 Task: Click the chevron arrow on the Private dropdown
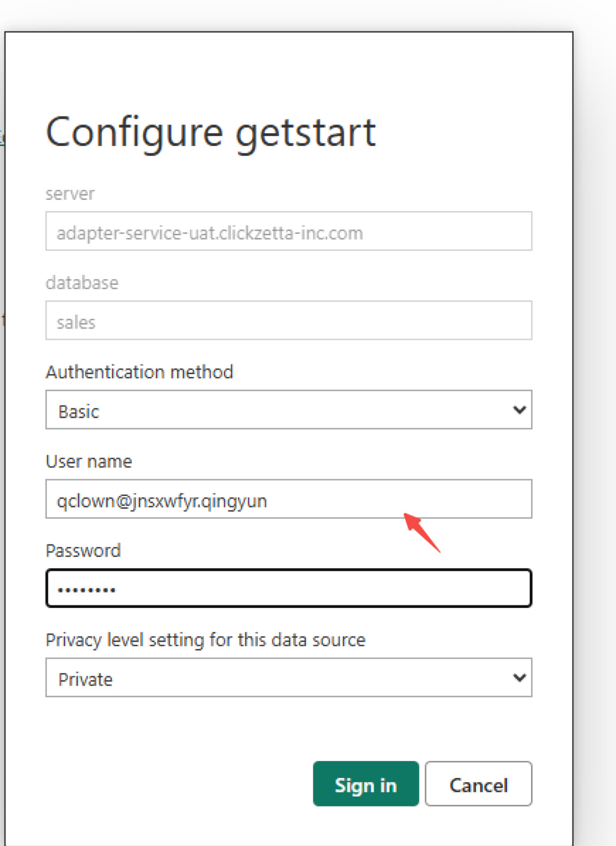click(519, 677)
